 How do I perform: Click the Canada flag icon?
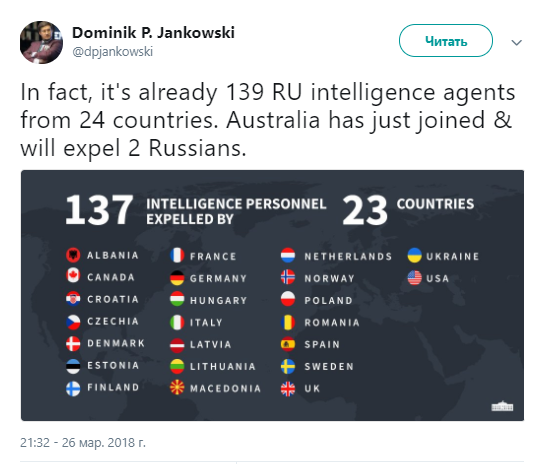pos(73,276)
